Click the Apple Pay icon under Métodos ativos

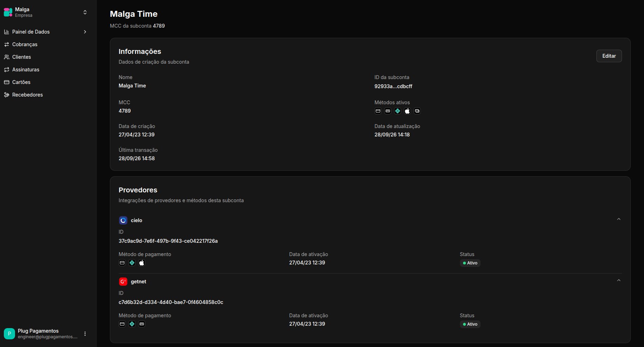(x=407, y=111)
